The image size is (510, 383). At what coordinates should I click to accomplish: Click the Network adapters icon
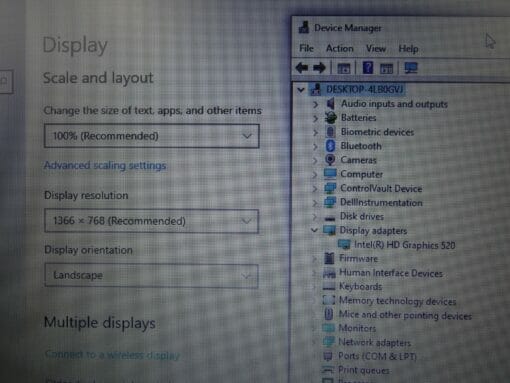(x=328, y=342)
